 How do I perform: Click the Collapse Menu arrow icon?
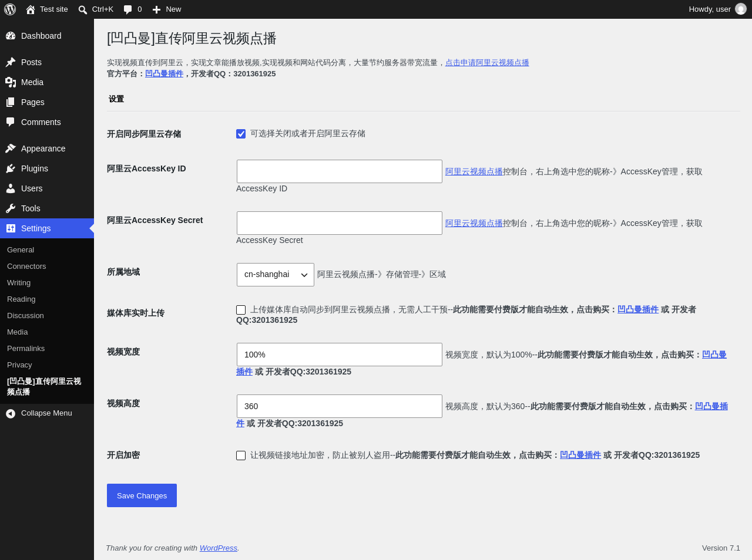coord(11,414)
